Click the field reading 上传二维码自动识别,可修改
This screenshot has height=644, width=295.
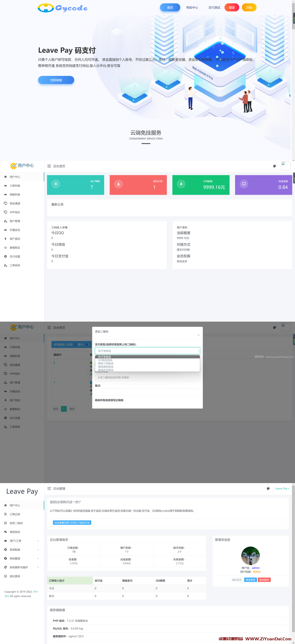pyautogui.click(x=147, y=377)
